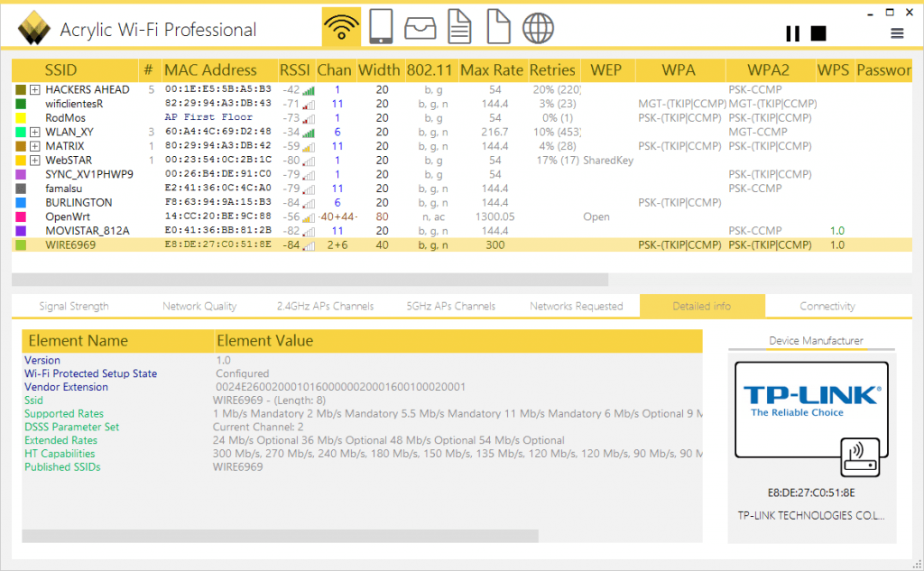
Task: Switch to the Network Quality tab
Action: [199, 307]
